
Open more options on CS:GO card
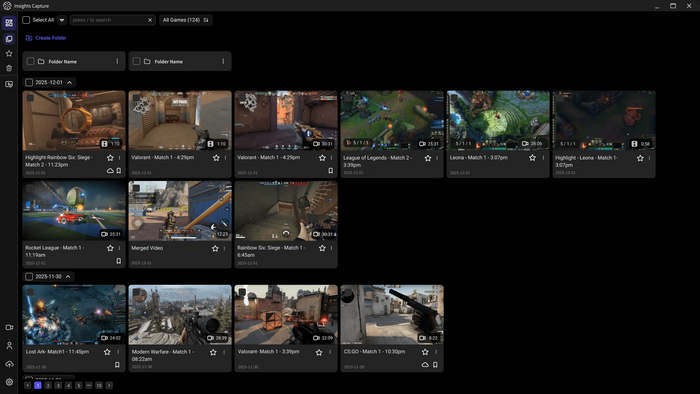tap(436, 352)
